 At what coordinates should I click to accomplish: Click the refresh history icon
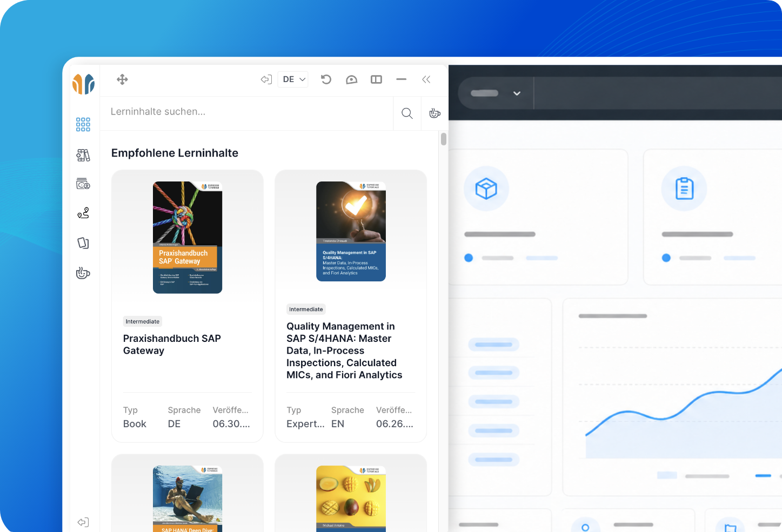coord(326,79)
